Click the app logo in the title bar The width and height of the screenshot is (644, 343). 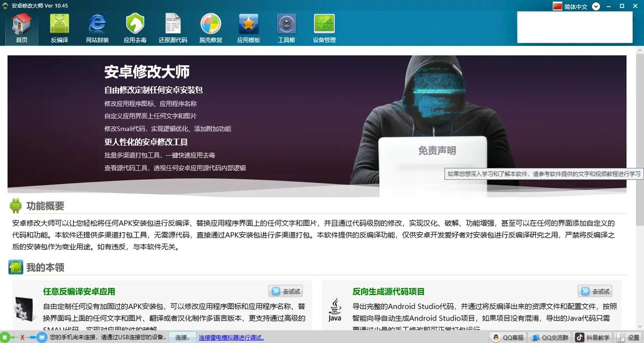tap(5, 6)
